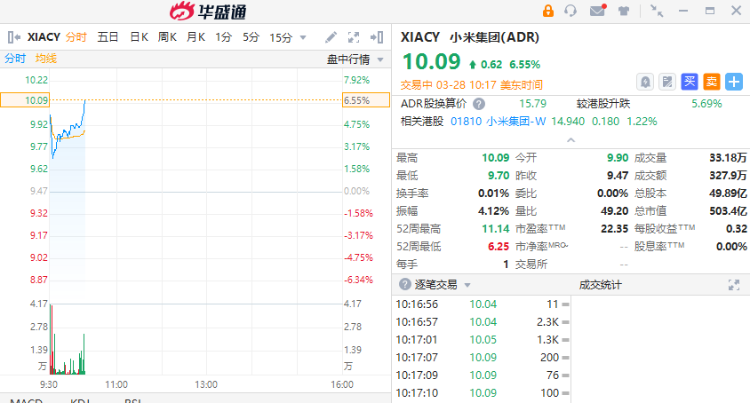The height and width of the screenshot is (403, 750).
Task: Open the notes icon next to bell
Action: coord(667,82)
